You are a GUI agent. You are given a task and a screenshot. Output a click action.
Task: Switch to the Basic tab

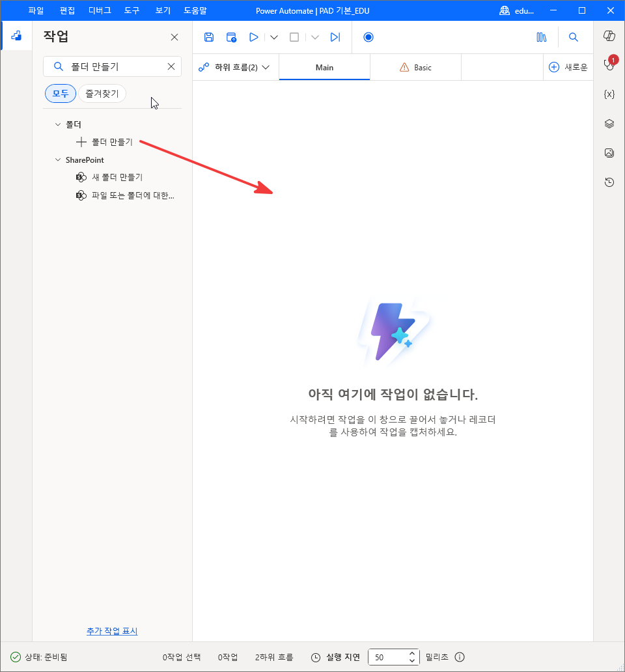tap(415, 67)
